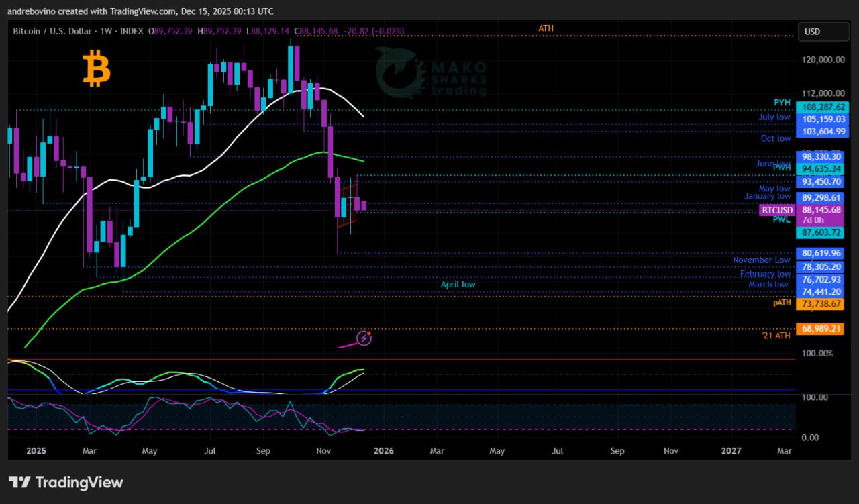Click the April low text label
This screenshot has height=504, width=859.
point(458,285)
